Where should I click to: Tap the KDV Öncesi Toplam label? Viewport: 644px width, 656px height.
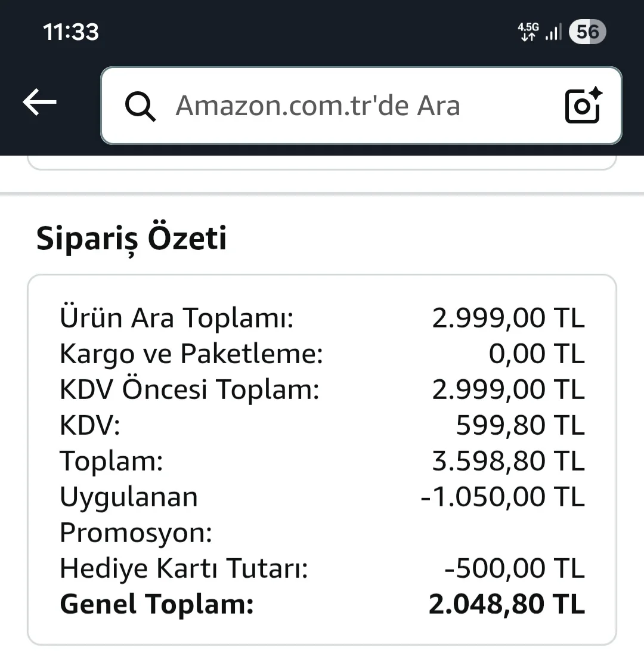189,389
